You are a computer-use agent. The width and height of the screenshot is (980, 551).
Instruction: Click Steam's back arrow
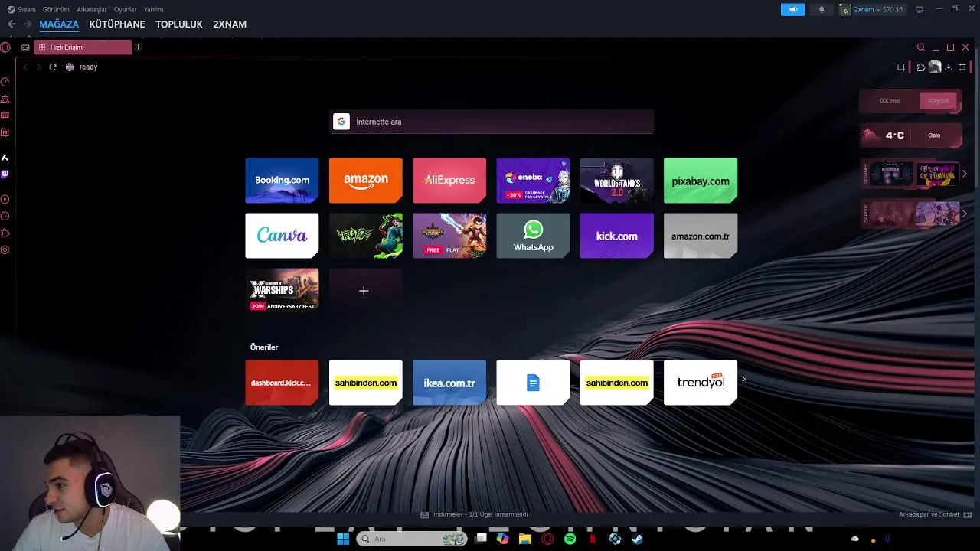[x=11, y=24]
